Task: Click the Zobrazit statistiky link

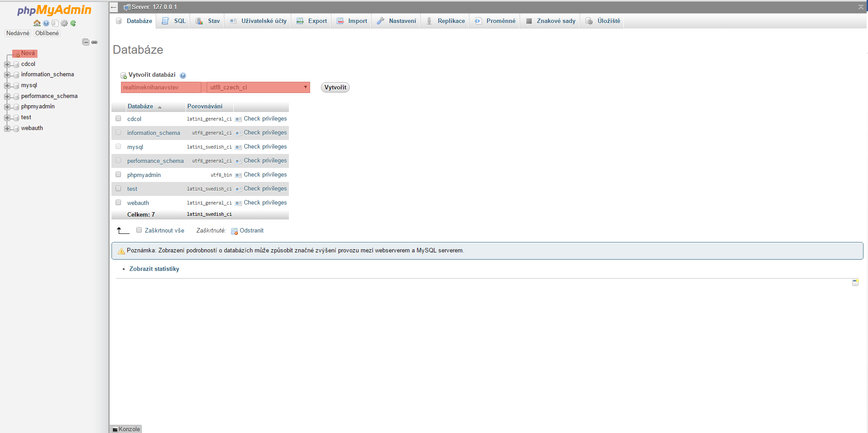Action: [154, 269]
